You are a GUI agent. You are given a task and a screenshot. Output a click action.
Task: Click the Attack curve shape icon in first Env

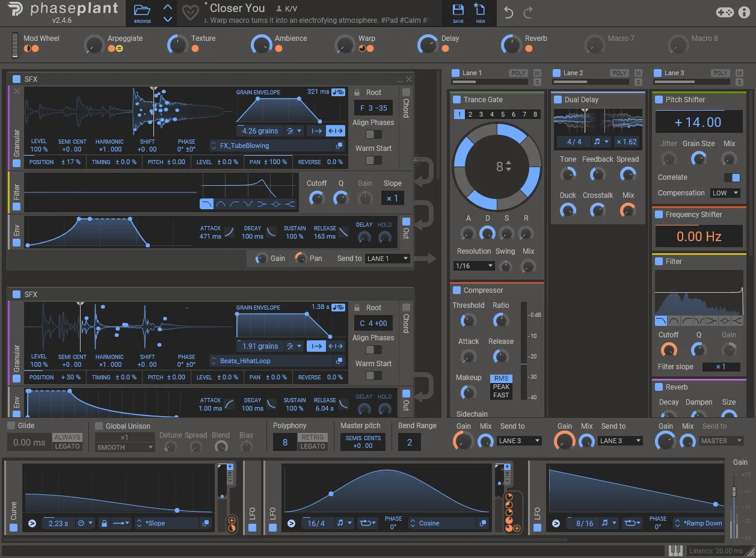[x=230, y=232]
